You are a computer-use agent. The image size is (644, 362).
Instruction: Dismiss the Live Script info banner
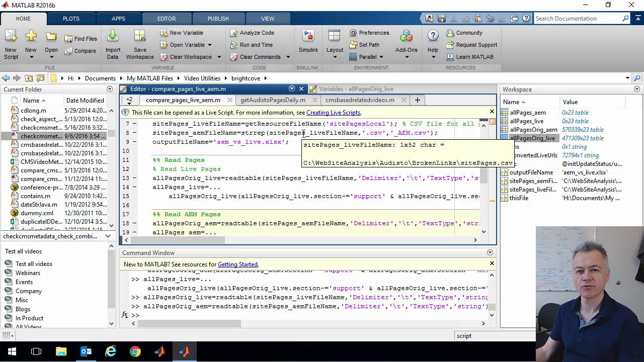492,112
